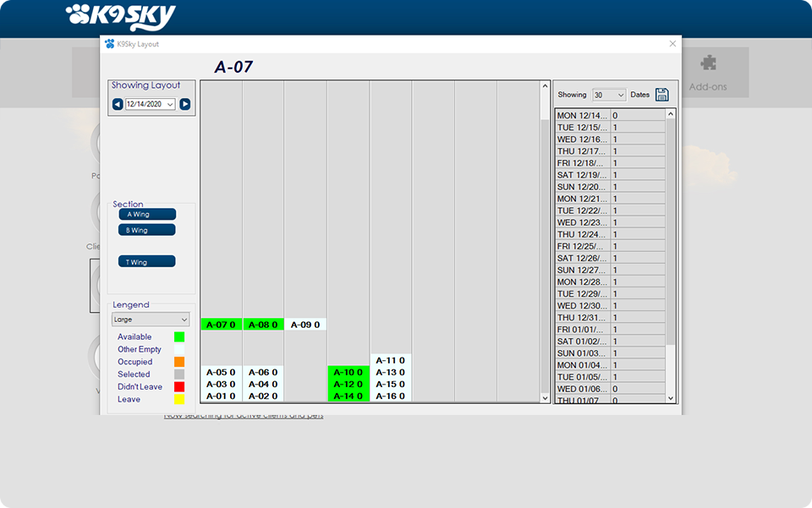
Task: Select kennel A-02 in layout
Action: point(263,396)
